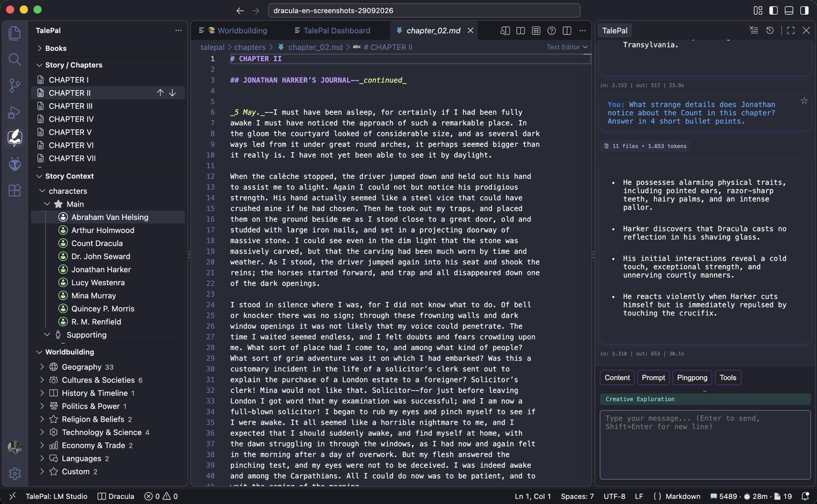817x504 pixels.
Task: Open the Tools button
Action: [x=728, y=377]
